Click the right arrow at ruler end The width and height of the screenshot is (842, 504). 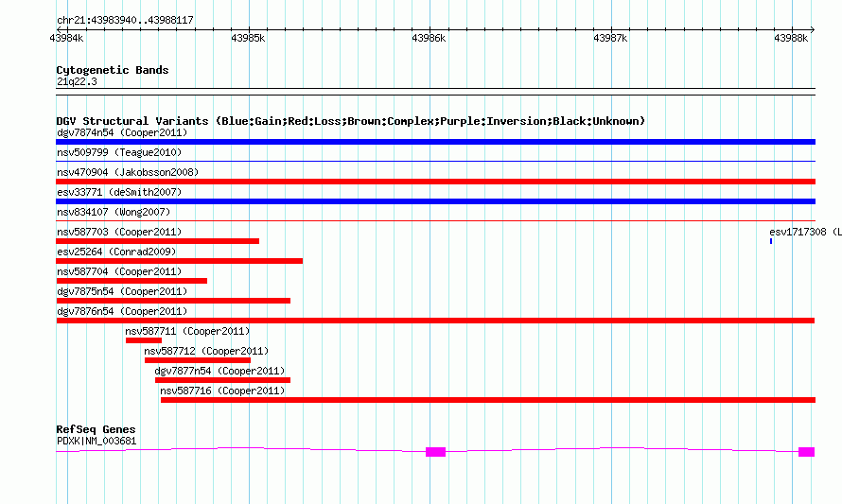point(813,29)
